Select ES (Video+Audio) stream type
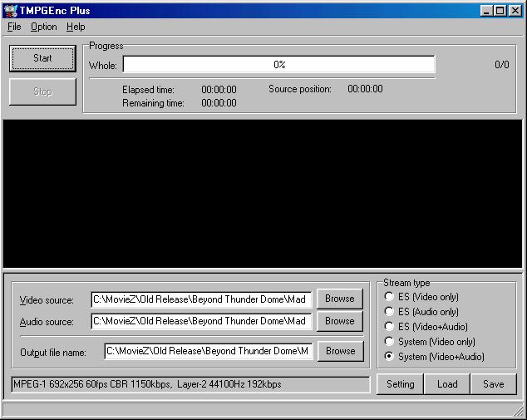The width and height of the screenshot is (527, 420). 426,327
